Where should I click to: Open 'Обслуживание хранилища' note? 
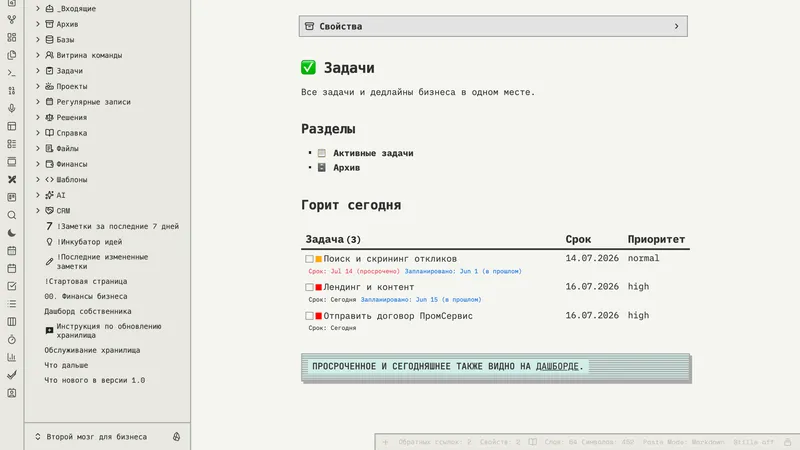click(92, 350)
